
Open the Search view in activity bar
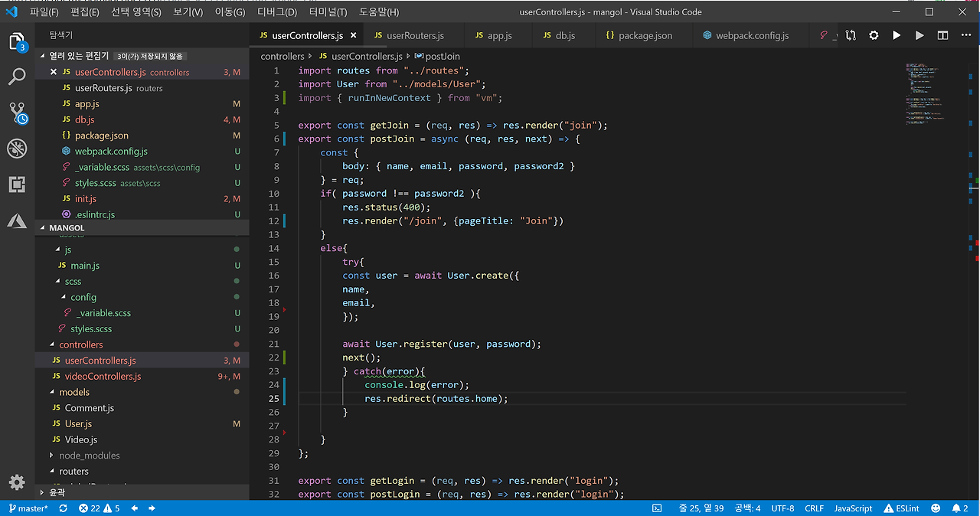tap(17, 77)
